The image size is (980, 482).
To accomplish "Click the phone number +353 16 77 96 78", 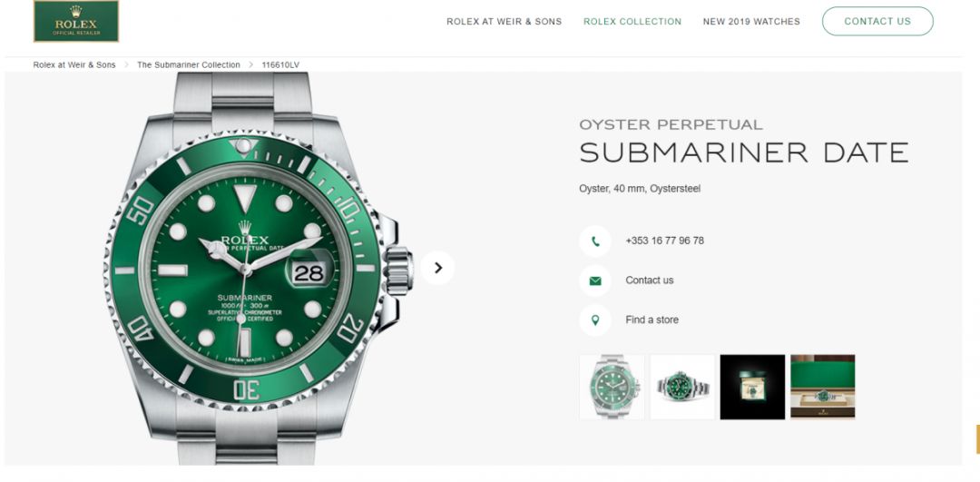I will (664, 241).
